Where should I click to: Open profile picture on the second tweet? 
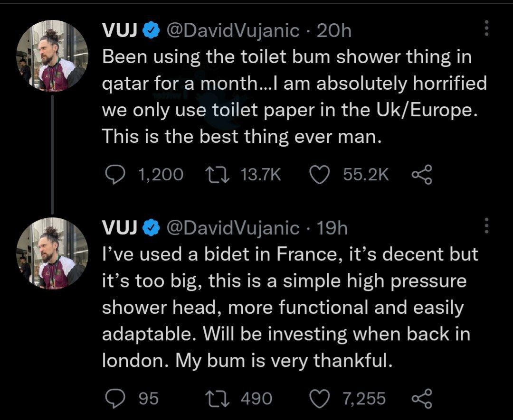point(52,253)
